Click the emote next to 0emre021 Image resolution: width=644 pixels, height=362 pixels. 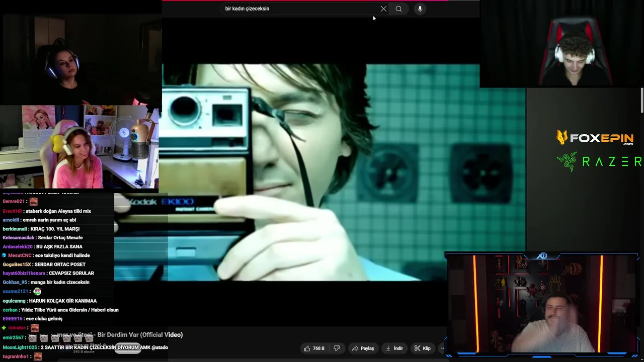[33, 202]
